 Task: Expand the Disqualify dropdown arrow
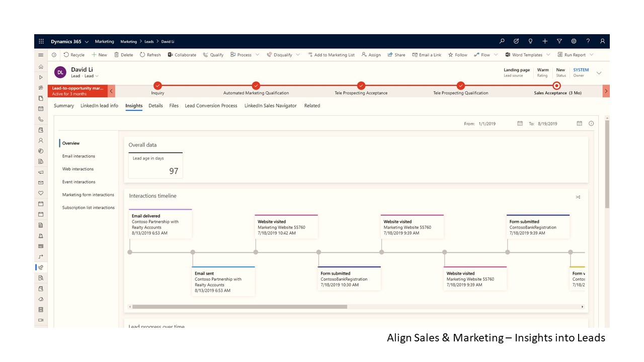[298, 55]
